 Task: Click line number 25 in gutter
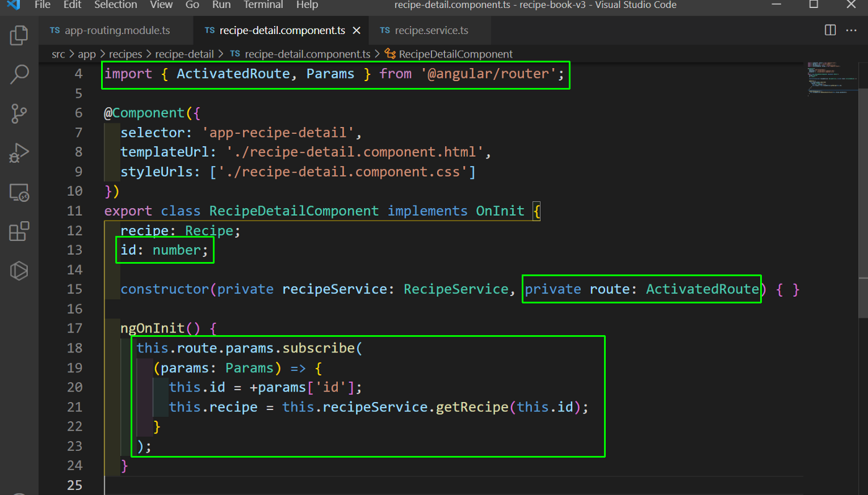point(74,485)
